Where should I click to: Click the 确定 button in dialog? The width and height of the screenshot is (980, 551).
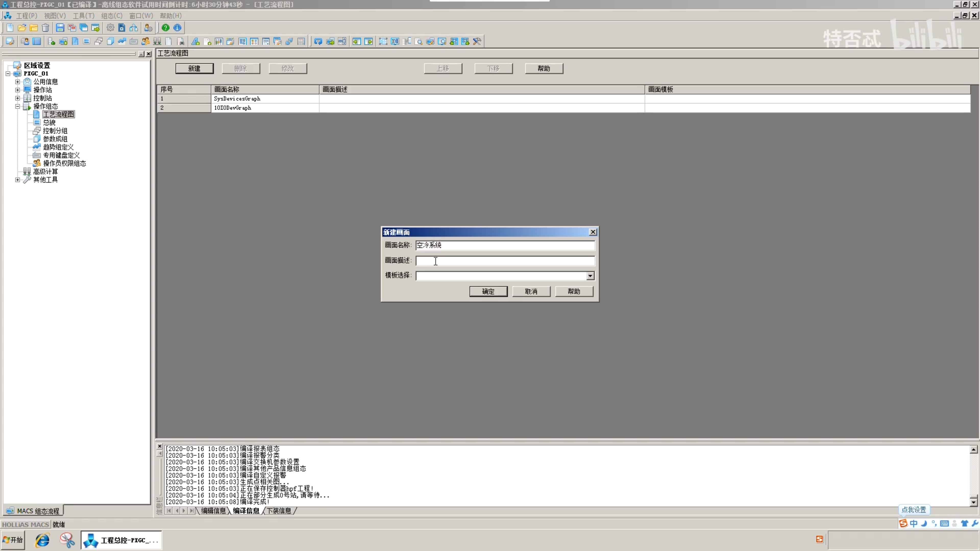coord(488,291)
